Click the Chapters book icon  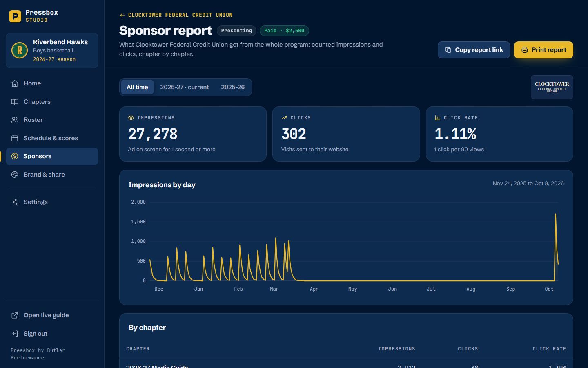tap(15, 102)
